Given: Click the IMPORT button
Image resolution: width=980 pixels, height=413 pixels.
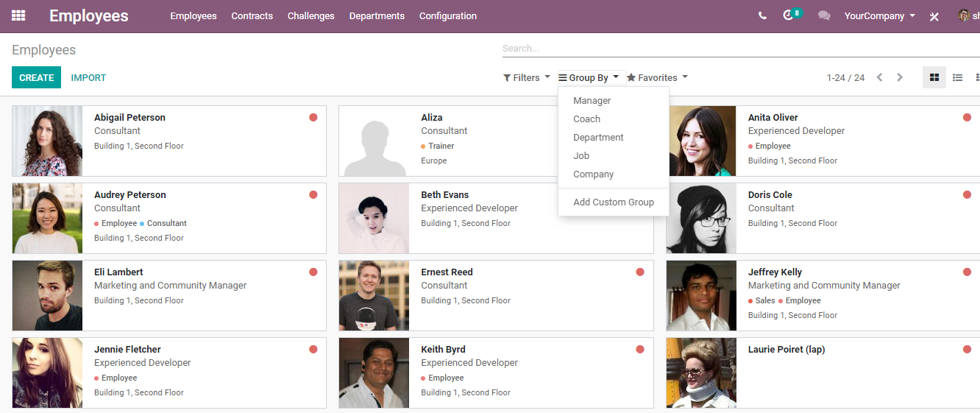Looking at the screenshot, I should pyautogui.click(x=88, y=77).
